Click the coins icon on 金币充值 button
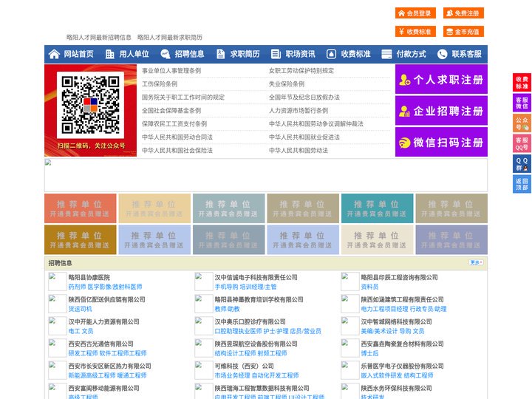 pos(449,32)
